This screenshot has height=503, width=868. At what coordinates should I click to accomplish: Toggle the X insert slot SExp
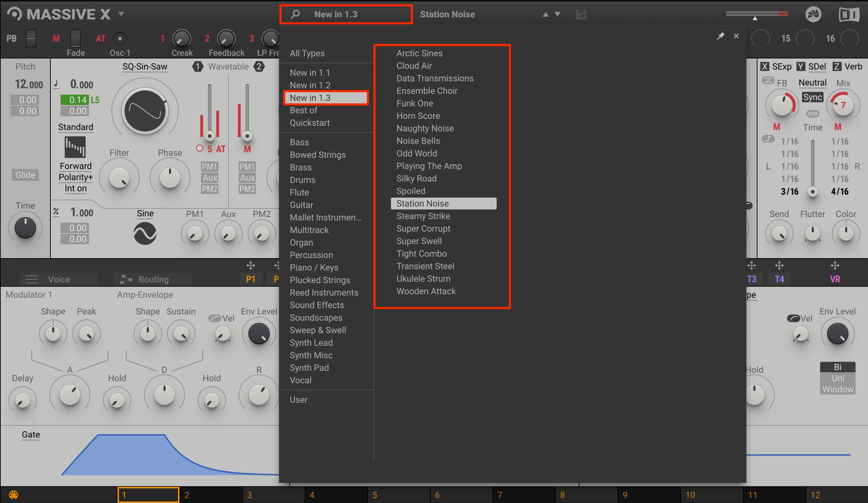765,66
